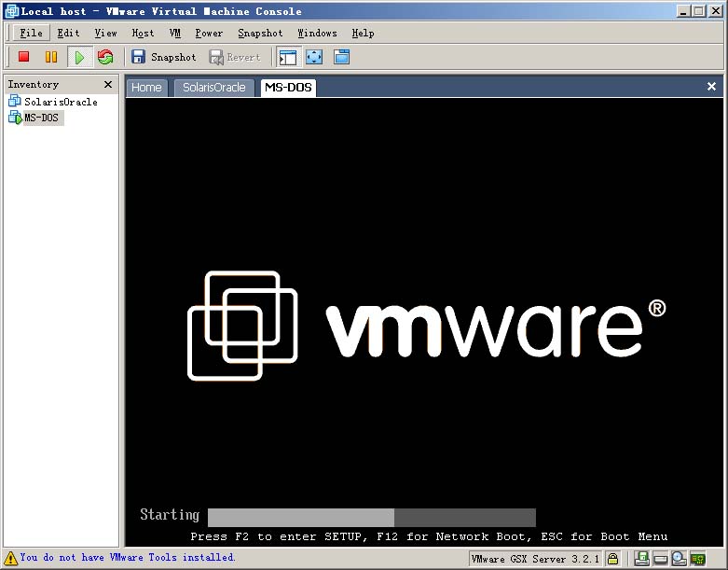Close the VMware Virtual Machine Console window

[x=716, y=11]
